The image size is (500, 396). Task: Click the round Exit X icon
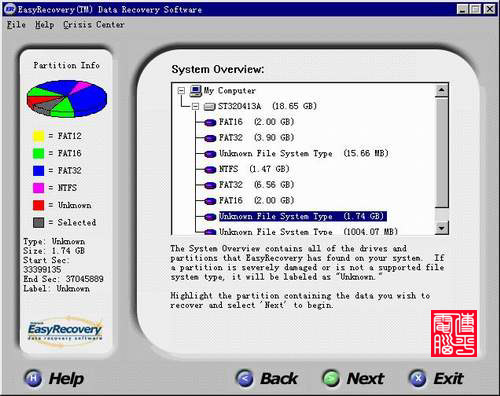tap(418, 379)
